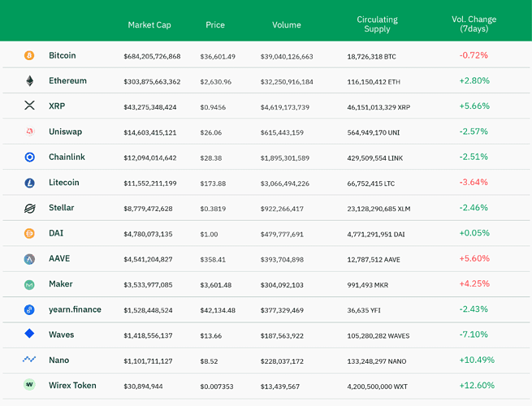Select Stellar supply 23,128,290,685 XLM
The image size is (532, 406).
[x=378, y=209]
